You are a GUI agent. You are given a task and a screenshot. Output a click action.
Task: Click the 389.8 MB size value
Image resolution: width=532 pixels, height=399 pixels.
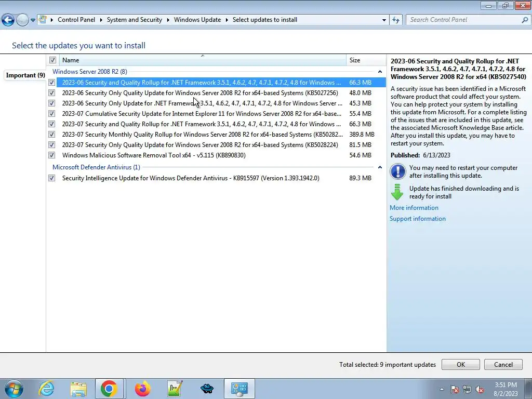point(362,135)
